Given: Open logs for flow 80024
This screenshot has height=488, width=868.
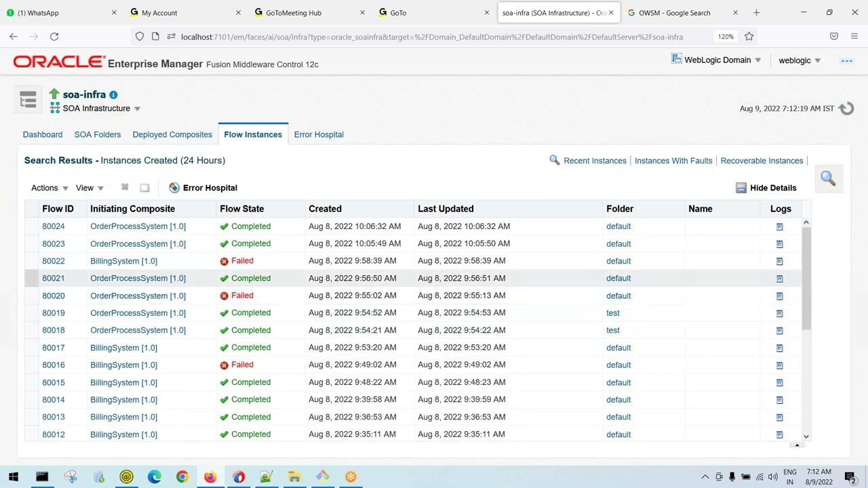Looking at the screenshot, I should 780,226.
